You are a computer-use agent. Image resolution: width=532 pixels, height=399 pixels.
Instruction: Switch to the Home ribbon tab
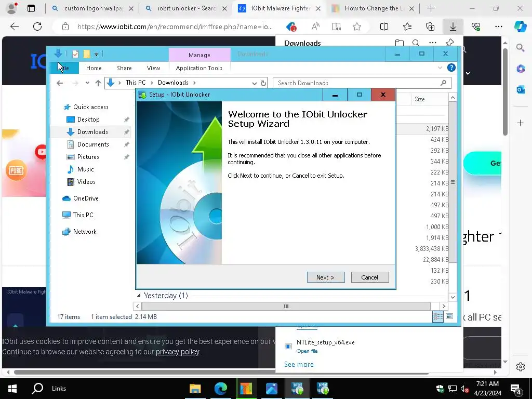(94, 68)
